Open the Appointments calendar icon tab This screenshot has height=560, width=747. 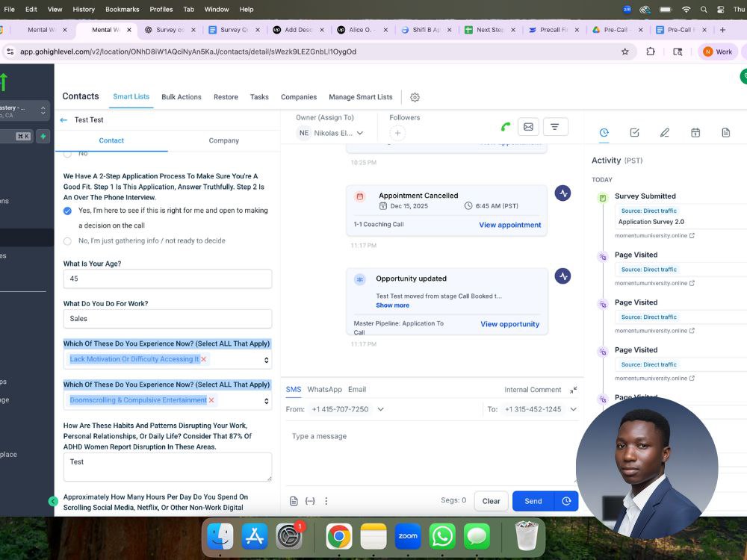695,132
